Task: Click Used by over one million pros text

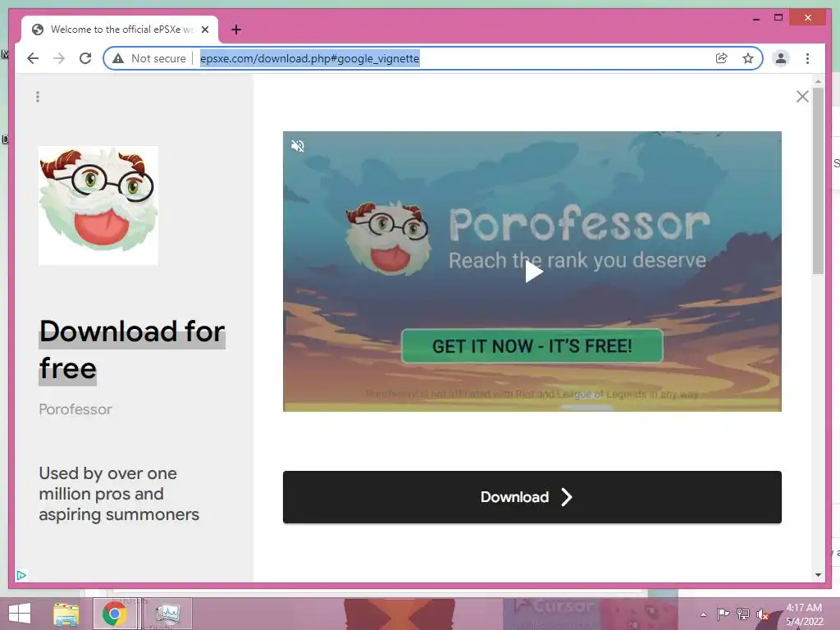Action: click(x=119, y=494)
